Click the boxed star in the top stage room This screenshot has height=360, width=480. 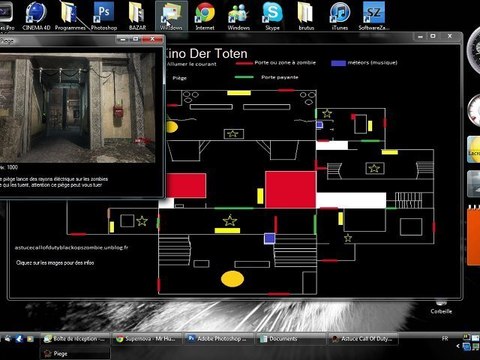pyautogui.click(x=233, y=134)
